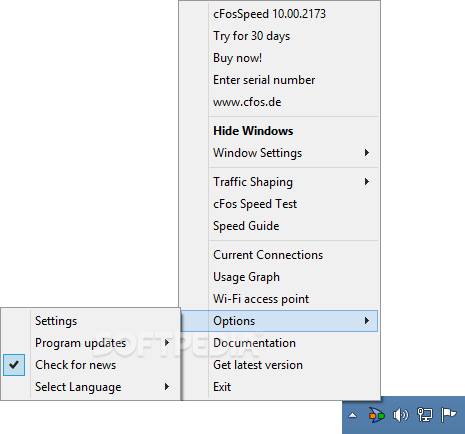Image resolution: width=465 pixels, height=434 pixels.
Task: Expand the Options submenu arrow
Action: click(x=367, y=321)
